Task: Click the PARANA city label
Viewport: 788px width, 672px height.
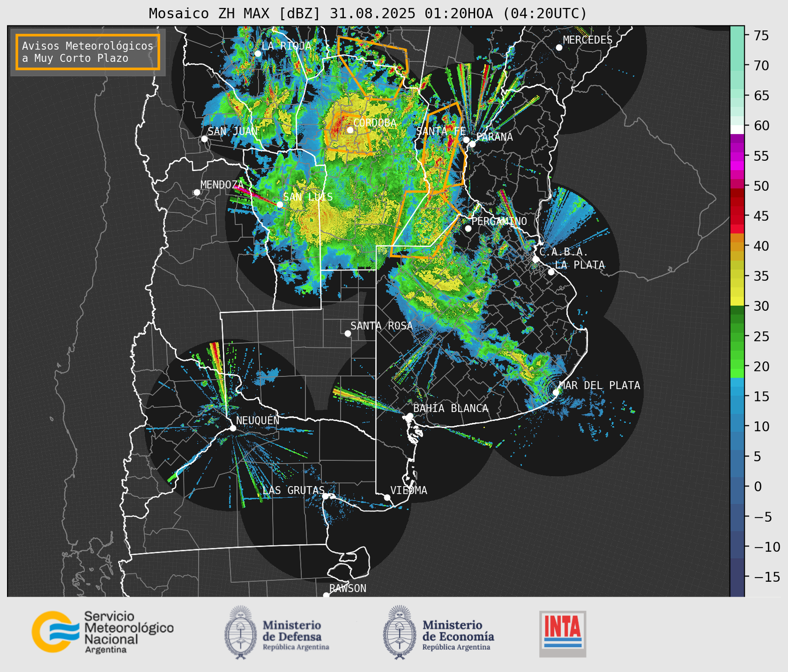Action: point(494,137)
